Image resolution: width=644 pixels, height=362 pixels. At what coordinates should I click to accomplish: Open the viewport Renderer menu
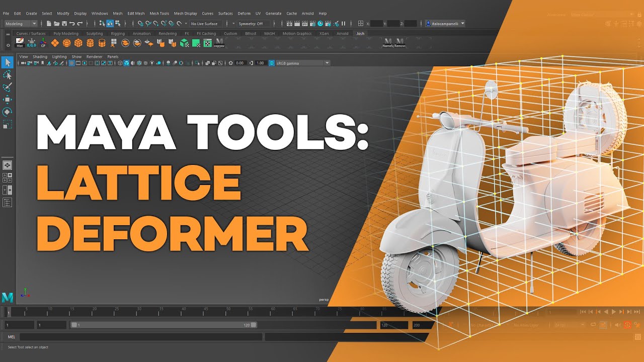[x=94, y=57]
